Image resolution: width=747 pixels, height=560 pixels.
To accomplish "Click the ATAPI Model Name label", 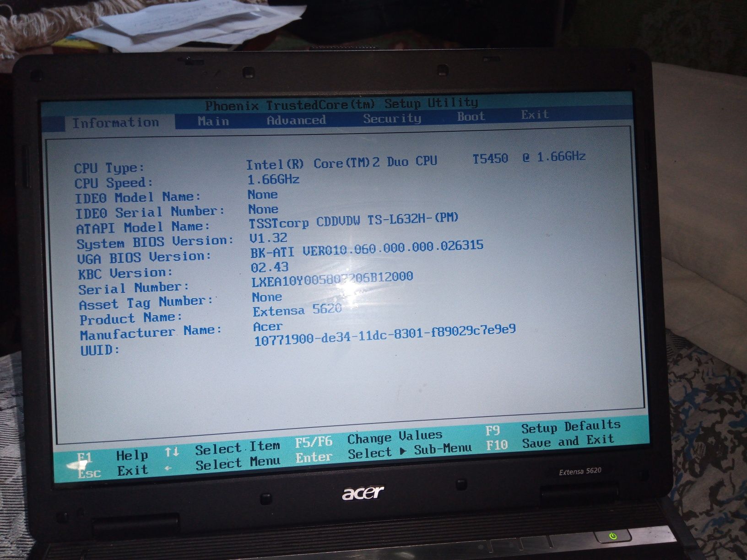I will tap(143, 227).
